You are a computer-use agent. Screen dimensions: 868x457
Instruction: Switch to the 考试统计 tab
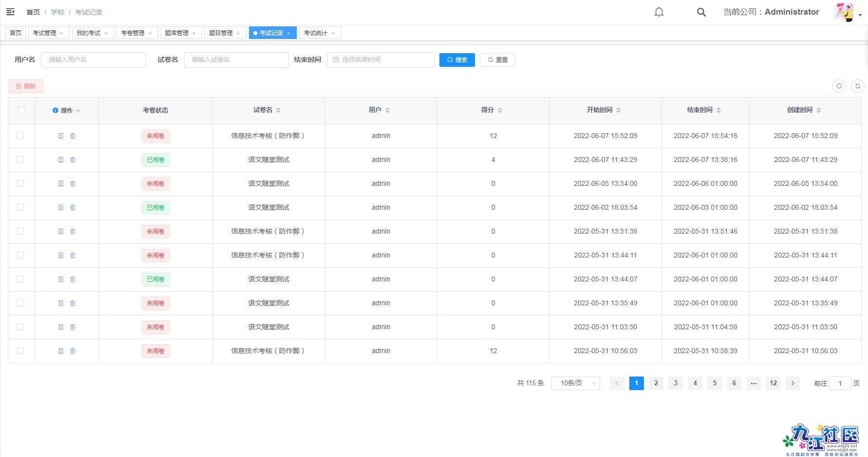(316, 32)
